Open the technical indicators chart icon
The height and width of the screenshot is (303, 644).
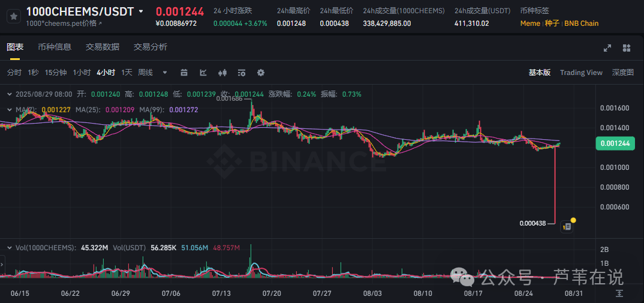click(x=203, y=73)
